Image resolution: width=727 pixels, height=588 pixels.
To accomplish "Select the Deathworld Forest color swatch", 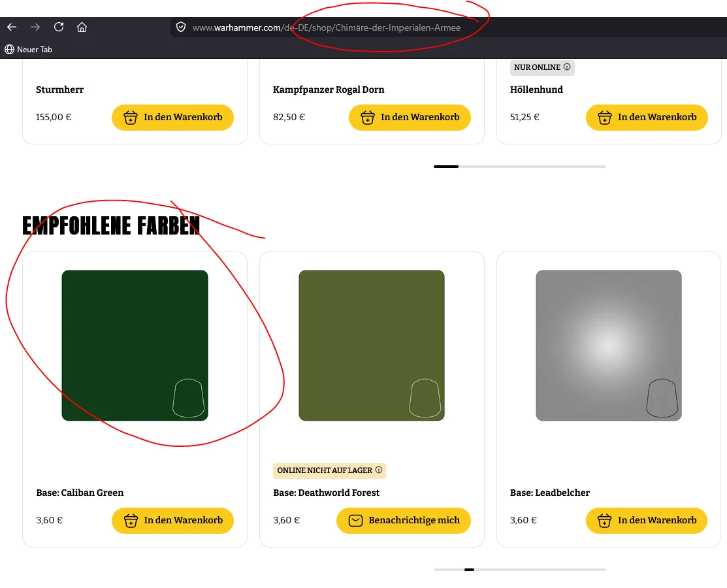I will pyautogui.click(x=372, y=346).
